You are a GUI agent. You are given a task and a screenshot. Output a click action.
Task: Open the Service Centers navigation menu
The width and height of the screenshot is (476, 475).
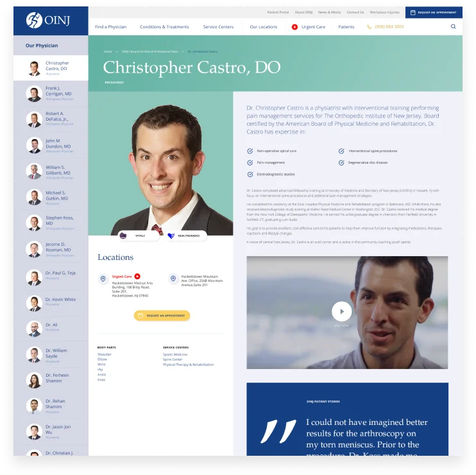coord(218,27)
